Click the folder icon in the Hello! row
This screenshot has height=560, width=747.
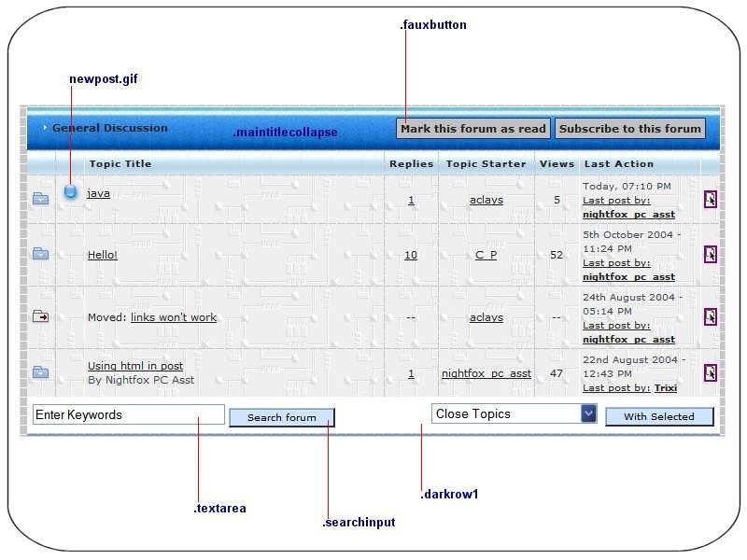(40, 254)
